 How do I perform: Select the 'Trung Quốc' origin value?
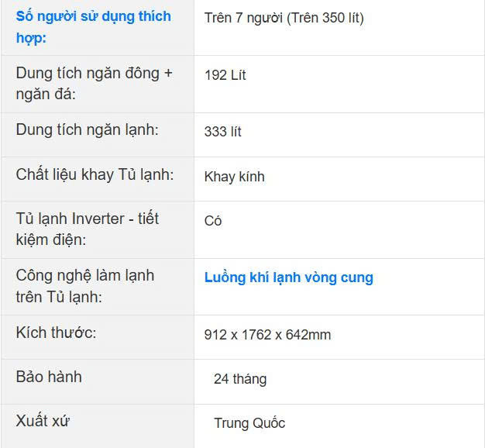249,423
